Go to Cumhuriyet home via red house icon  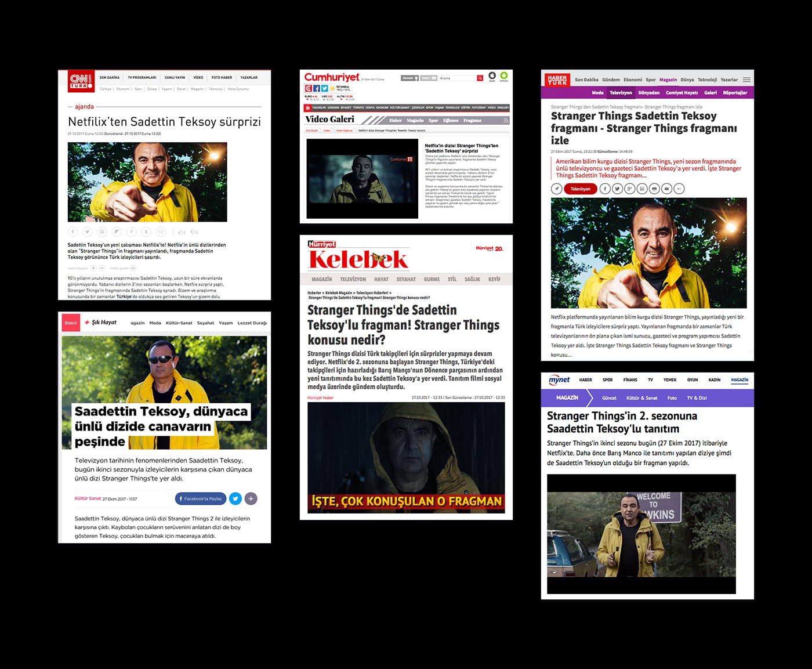pyautogui.click(x=307, y=107)
